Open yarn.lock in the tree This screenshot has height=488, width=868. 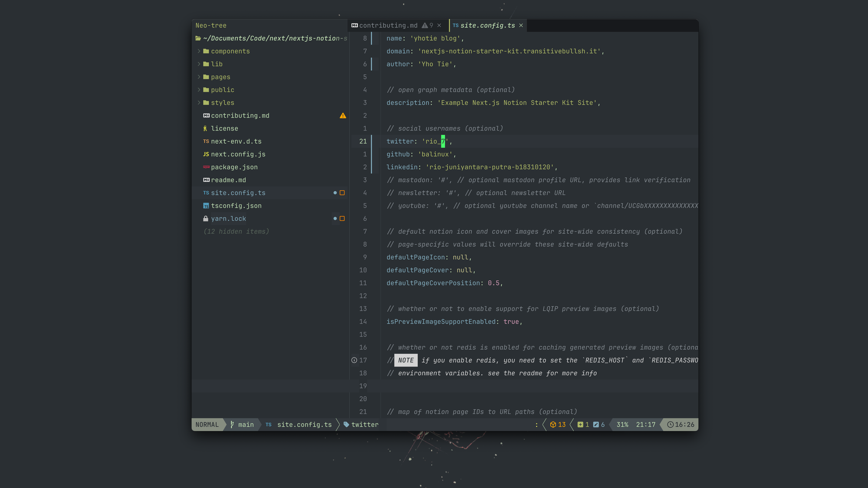click(228, 219)
